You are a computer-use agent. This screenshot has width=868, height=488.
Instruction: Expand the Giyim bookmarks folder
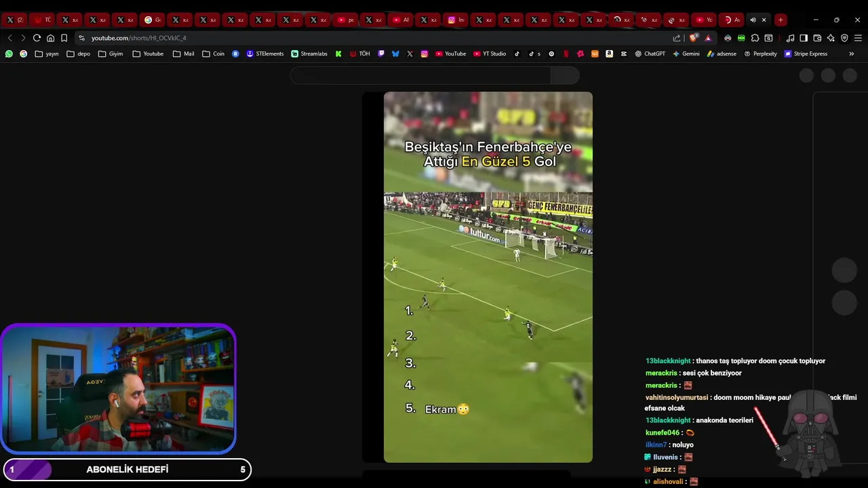(x=111, y=54)
